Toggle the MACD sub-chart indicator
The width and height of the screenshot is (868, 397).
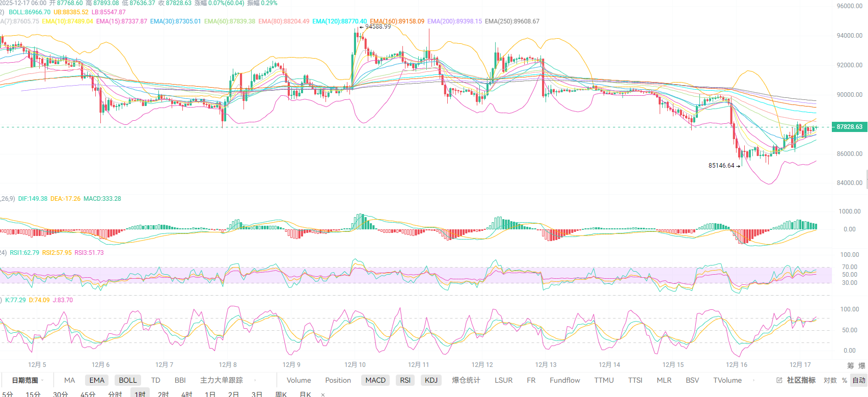click(375, 380)
